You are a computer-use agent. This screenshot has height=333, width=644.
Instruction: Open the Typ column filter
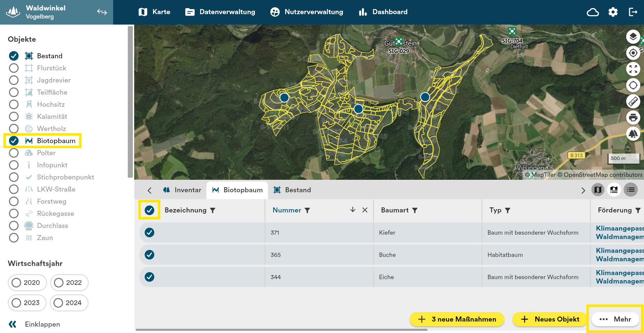(508, 210)
